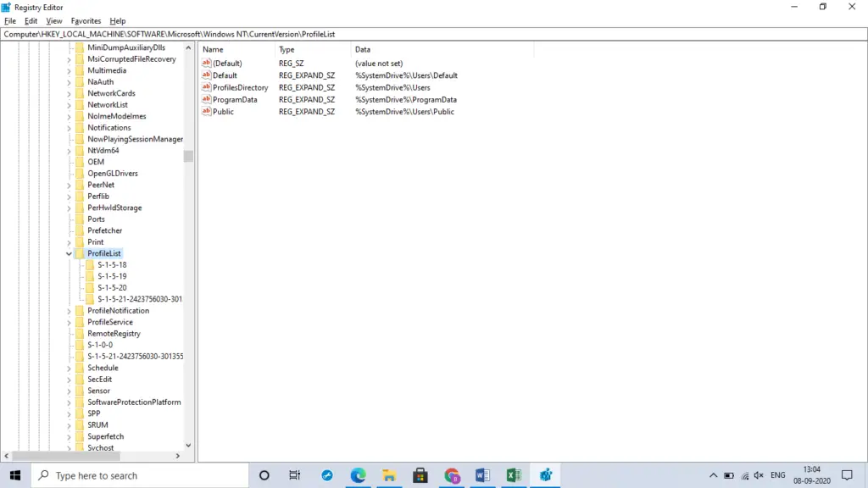Click the %SystemDrive%\Users\Public data cell
Image resolution: width=868 pixels, height=488 pixels.
click(x=404, y=112)
